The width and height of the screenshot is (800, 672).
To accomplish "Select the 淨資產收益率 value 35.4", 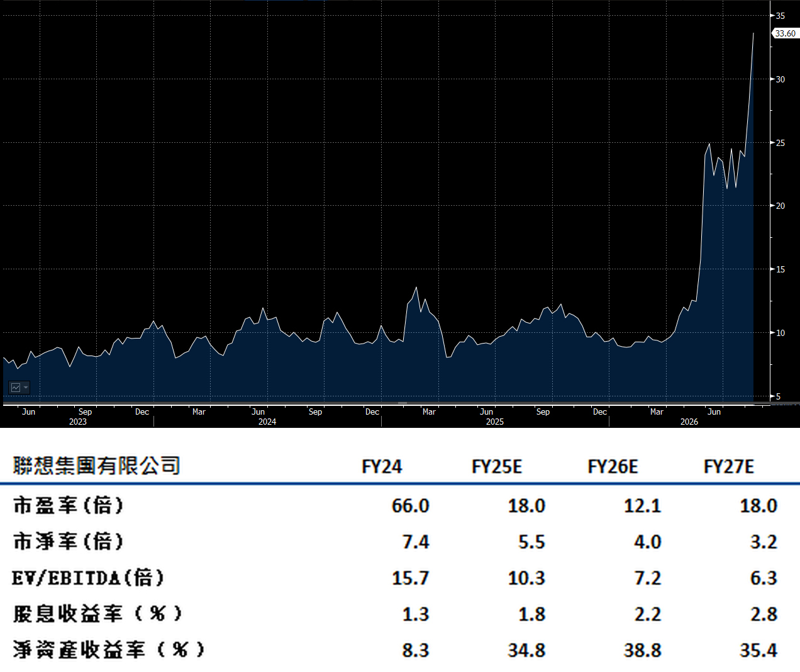I will (x=759, y=650).
